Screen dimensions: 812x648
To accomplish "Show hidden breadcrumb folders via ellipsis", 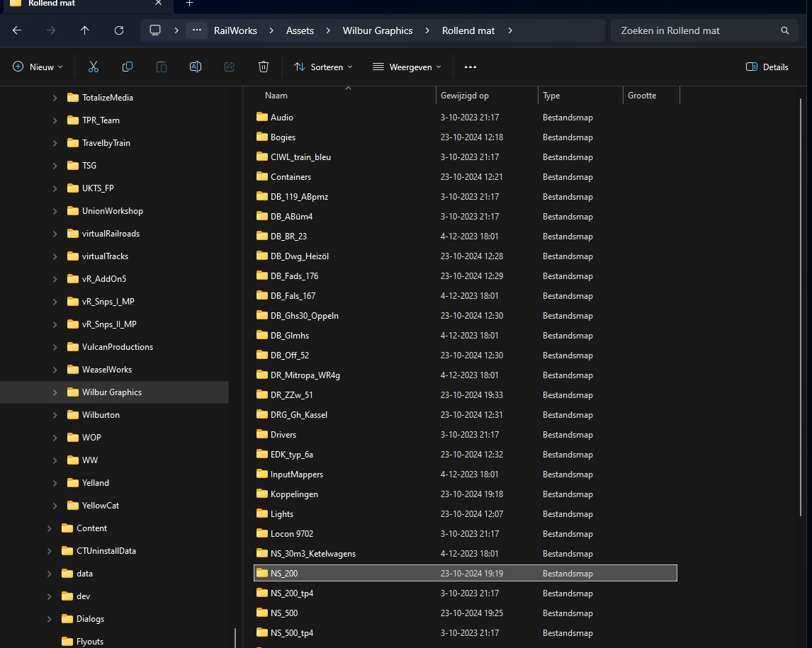I will (197, 30).
